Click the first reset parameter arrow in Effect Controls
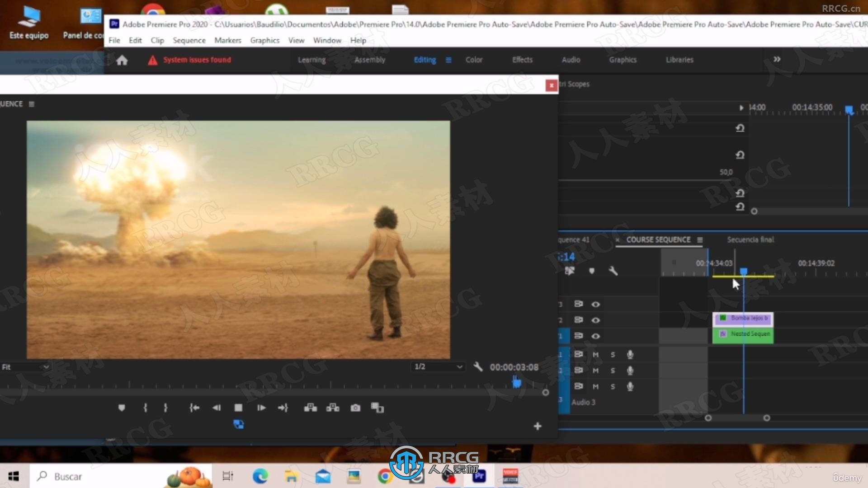 [x=740, y=128]
